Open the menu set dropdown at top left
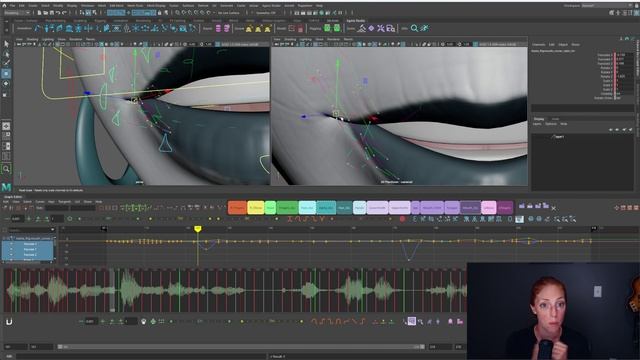The height and width of the screenshot is (360, 640). (17, 13)
